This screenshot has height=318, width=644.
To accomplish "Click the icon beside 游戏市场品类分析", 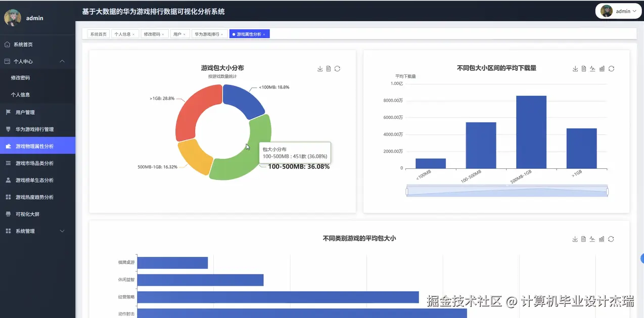I will point(8,163).
